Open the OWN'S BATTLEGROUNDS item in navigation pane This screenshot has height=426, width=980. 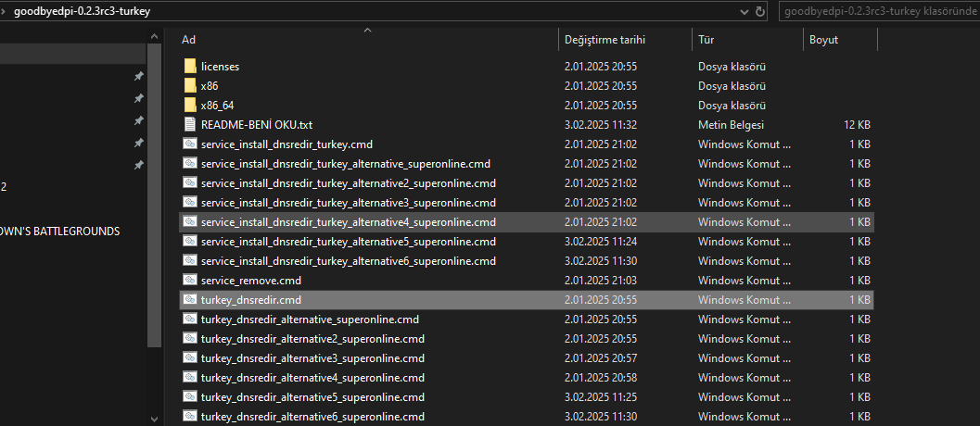[60, 232]
